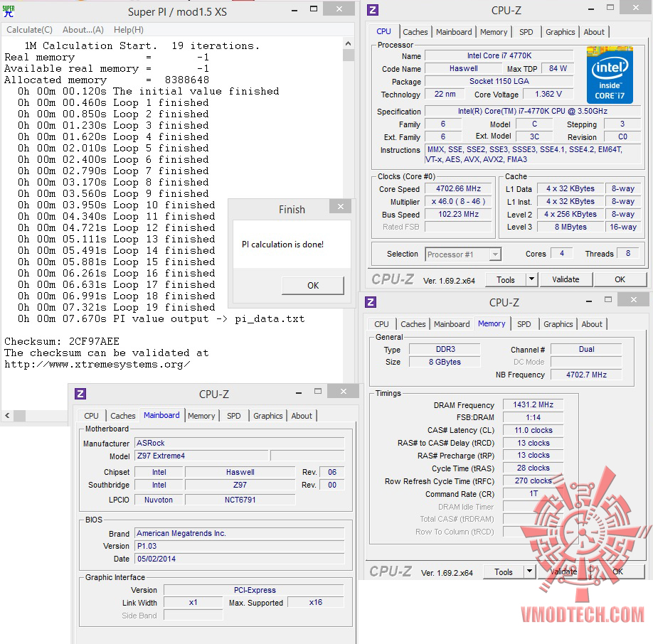Image resolution: width=653 pixels, height=644 pixels.
Task: Open the Processor #1 selection dropdown
Action: (x=462, y=254)
